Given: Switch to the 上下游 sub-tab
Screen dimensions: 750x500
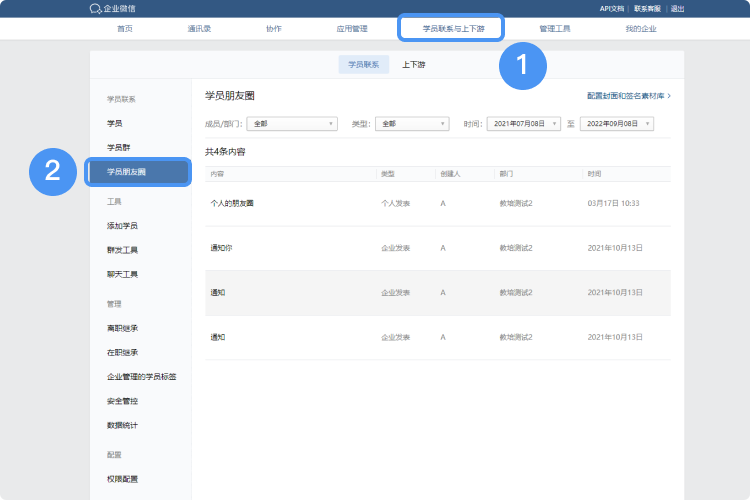Looking at the screenshot, I should [413, 65].
